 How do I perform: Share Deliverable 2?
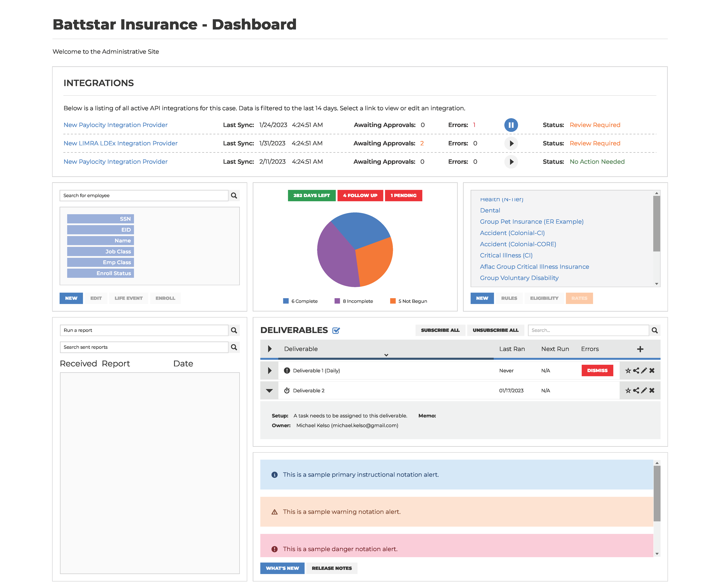point(636,391)
